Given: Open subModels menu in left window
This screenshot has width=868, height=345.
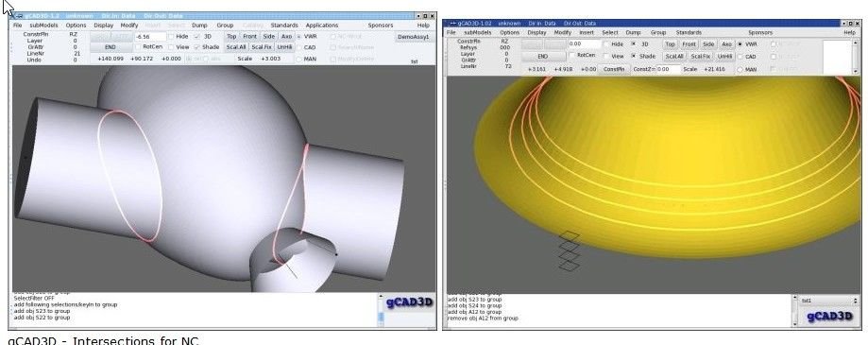Looking at the screenshot, I should (43, 26).
